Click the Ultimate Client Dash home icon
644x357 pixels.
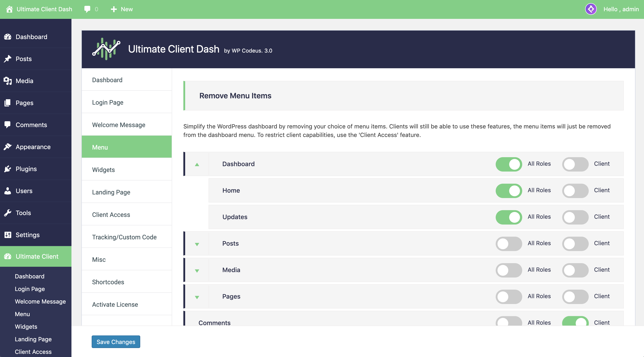coord(9,9)
